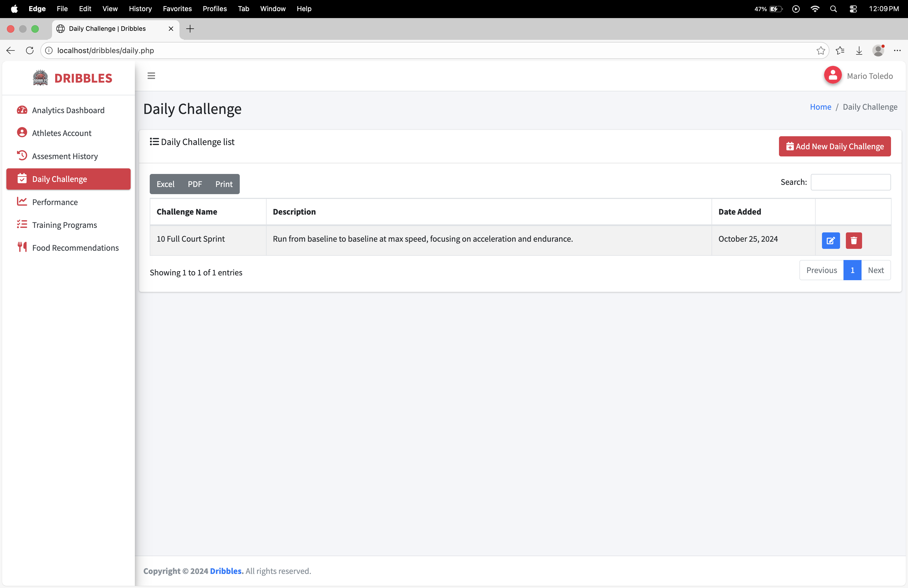The height and width of the screenshot is (588, 908).
Task: Select Daily Challenge in sidebar
Action: 59,179
